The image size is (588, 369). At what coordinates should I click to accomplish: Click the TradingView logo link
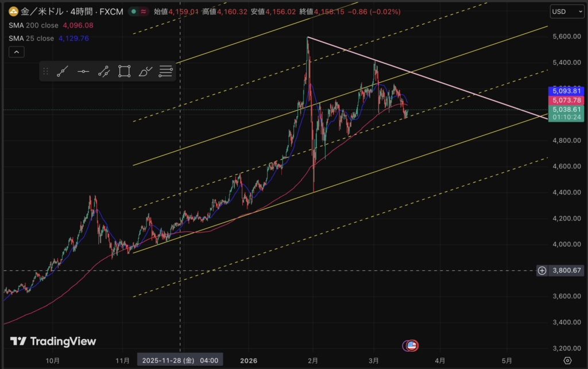pos(53,341)
